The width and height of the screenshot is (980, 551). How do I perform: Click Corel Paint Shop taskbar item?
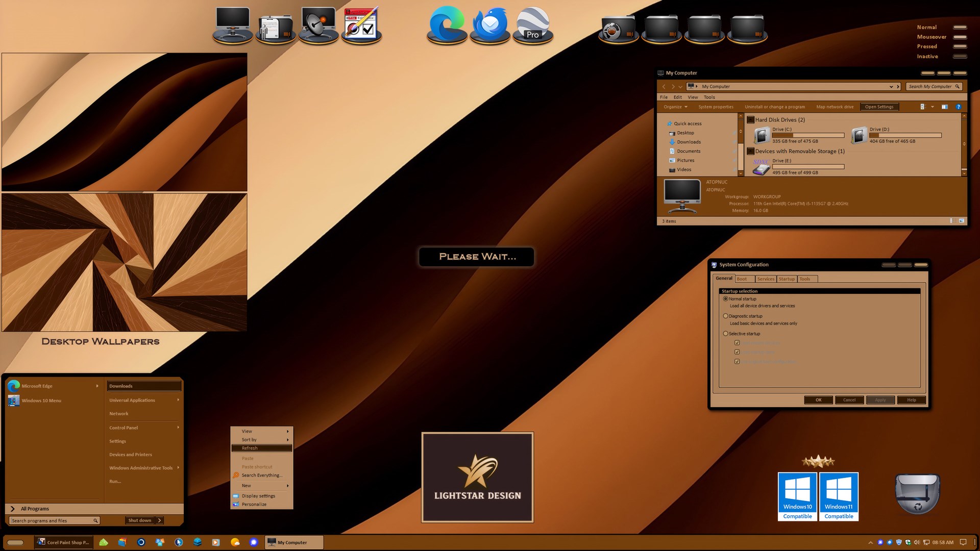(64, 542)
